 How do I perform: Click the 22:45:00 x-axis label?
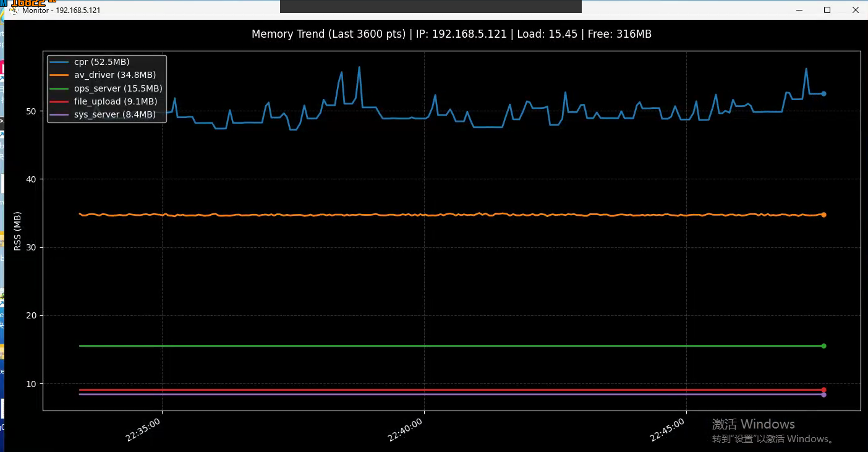tap(668, 429)
